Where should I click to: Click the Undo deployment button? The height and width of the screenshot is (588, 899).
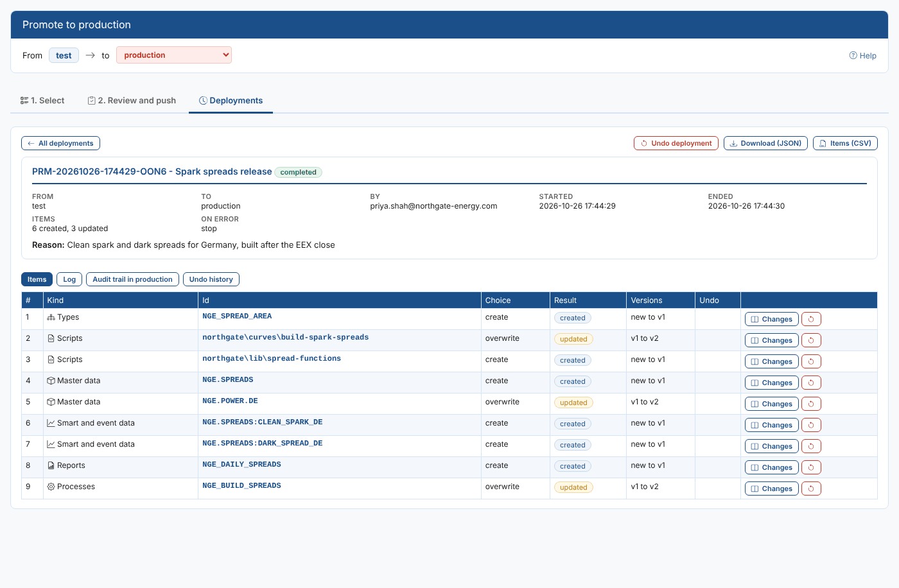[x=676, y=143]
